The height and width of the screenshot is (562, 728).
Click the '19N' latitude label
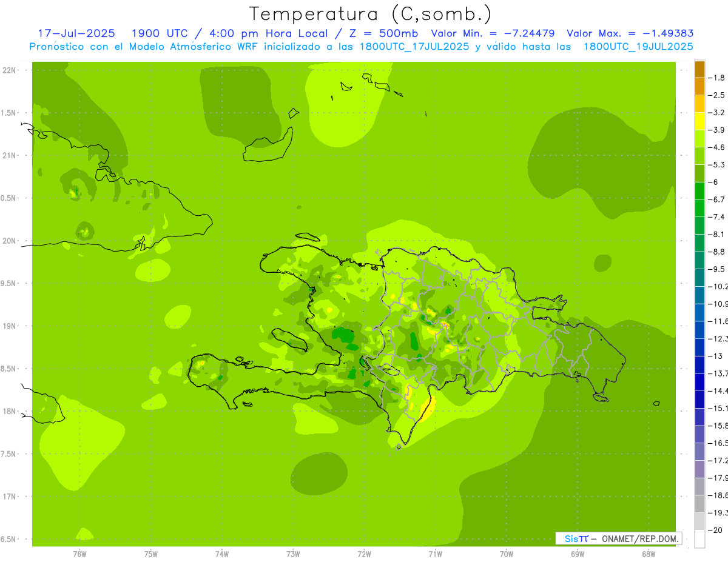click(10, 326)
